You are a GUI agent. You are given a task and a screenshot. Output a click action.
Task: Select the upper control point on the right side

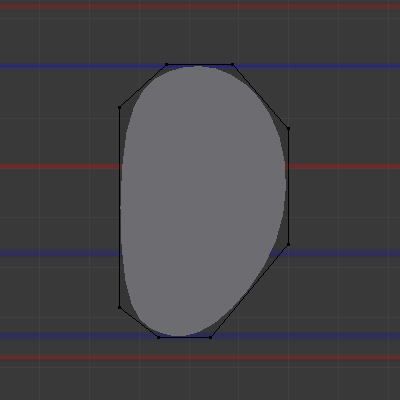(288, 128)
